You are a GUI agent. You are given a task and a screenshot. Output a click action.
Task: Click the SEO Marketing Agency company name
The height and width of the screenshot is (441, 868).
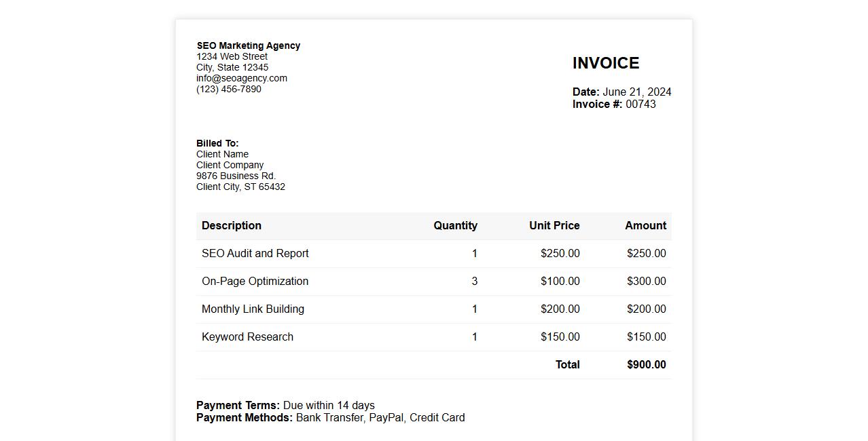coord(248,45)
